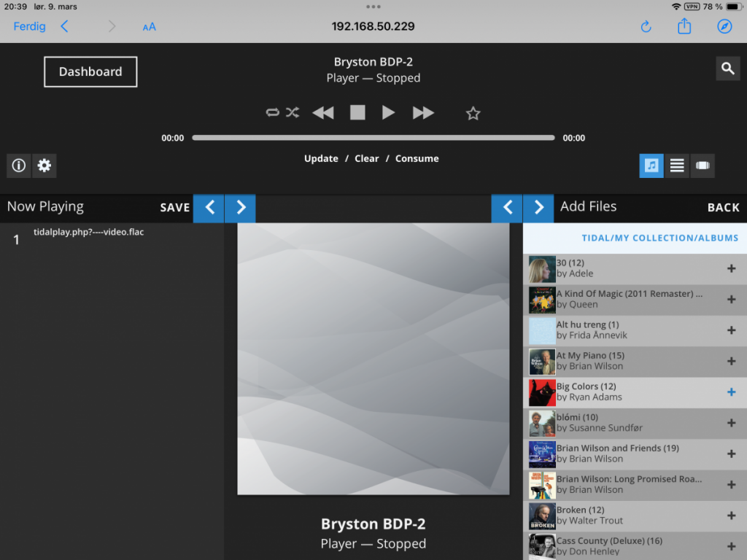Mark current track as favorite with star
The image size is (747, 560).
pos(473,113)
